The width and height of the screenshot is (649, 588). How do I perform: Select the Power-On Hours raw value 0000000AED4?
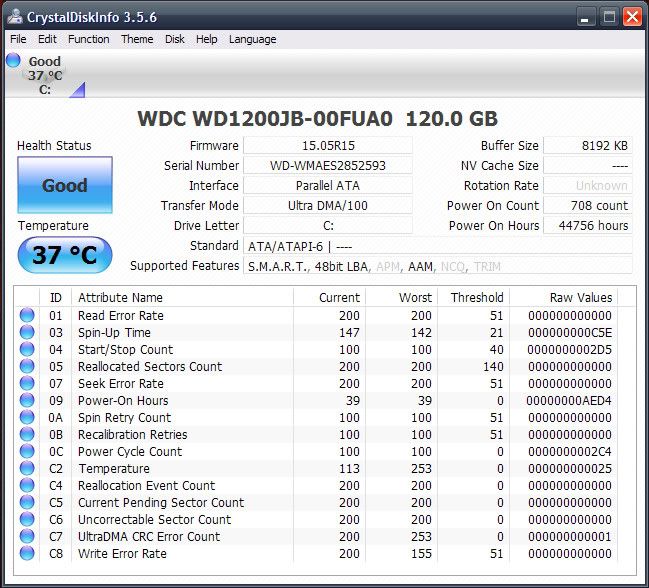tap(569, 401)
